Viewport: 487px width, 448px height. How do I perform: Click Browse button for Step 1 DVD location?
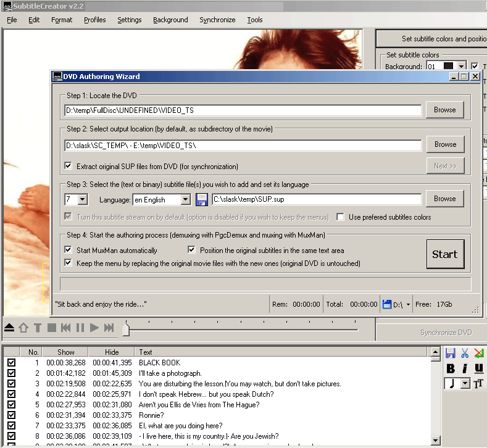445,110
